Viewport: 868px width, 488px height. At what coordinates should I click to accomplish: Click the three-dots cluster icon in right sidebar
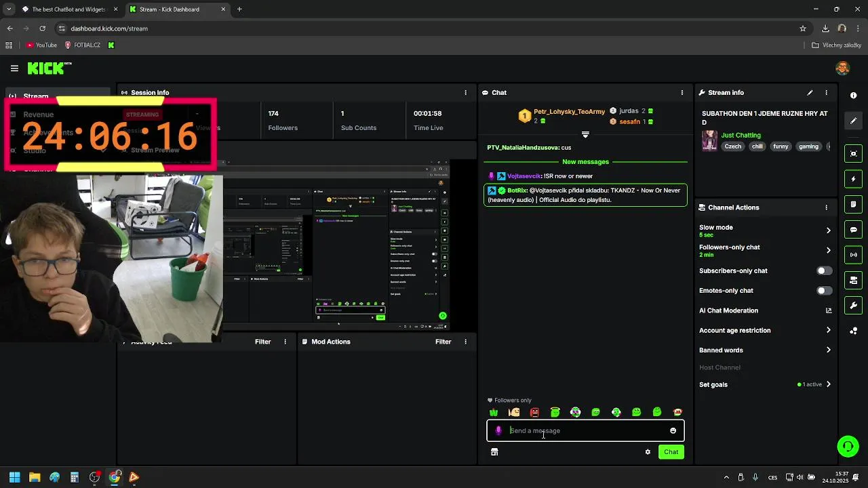coord(854,331)
